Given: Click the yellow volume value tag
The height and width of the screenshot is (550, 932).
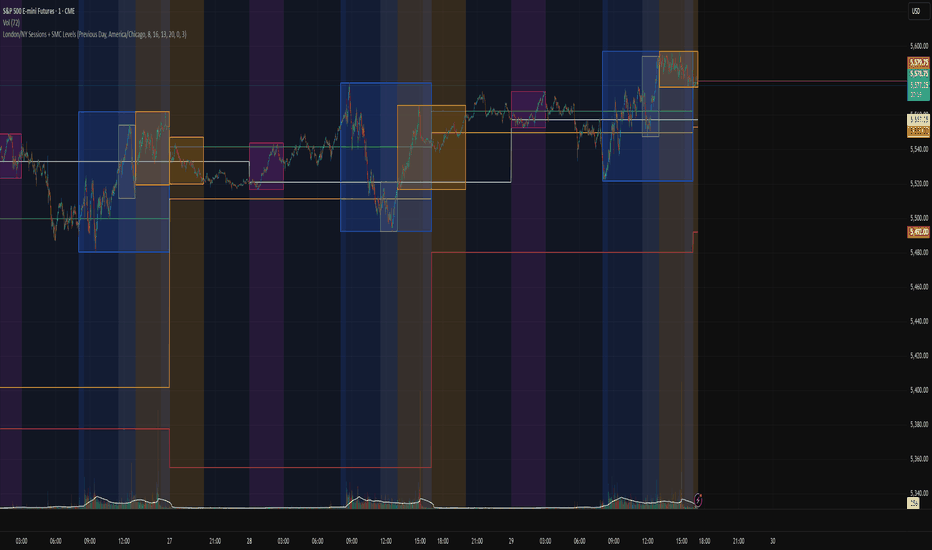Looking at the screenshot, I should coord(913,504).
